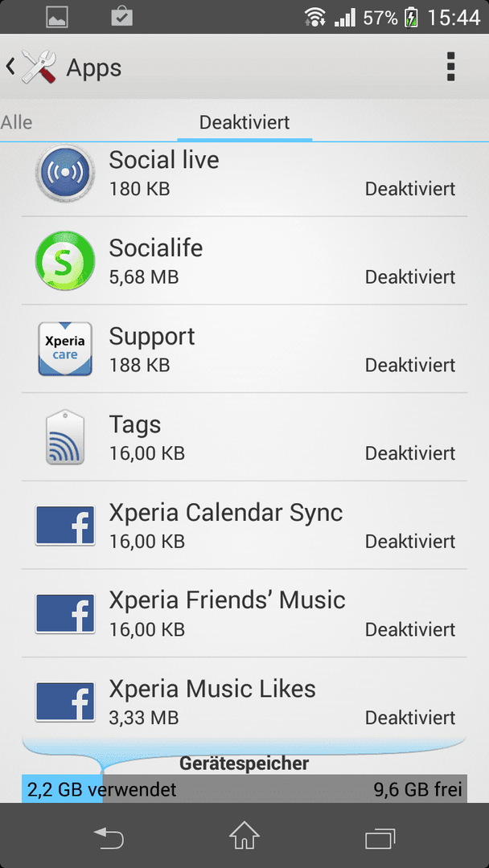The height and width of the screenshot is (868, 489).
Task: Tap Facebook icon for Xperia Music Likes
Action: pos(65,702)
